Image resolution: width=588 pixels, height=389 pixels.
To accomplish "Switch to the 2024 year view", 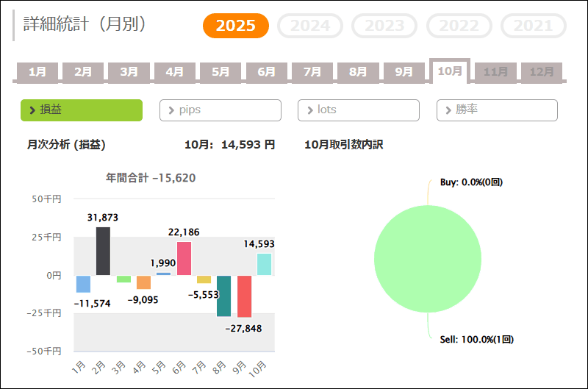I will coord(310,26).
